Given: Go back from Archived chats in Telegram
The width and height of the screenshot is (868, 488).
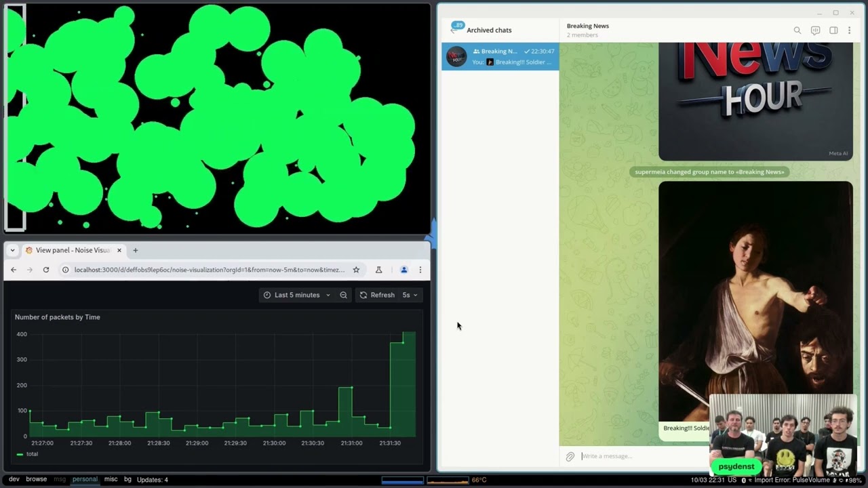Looking at the screenshot, I should coord(456,29).
